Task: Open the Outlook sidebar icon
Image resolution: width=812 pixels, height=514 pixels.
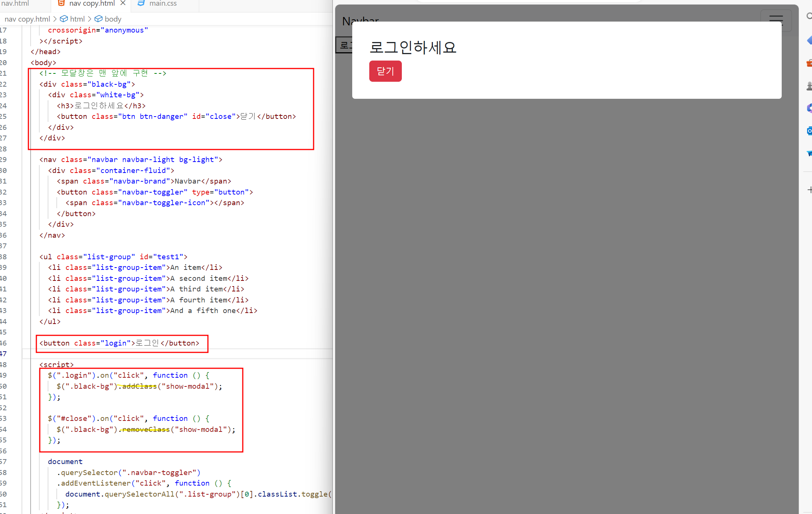Action: (809, 131)
